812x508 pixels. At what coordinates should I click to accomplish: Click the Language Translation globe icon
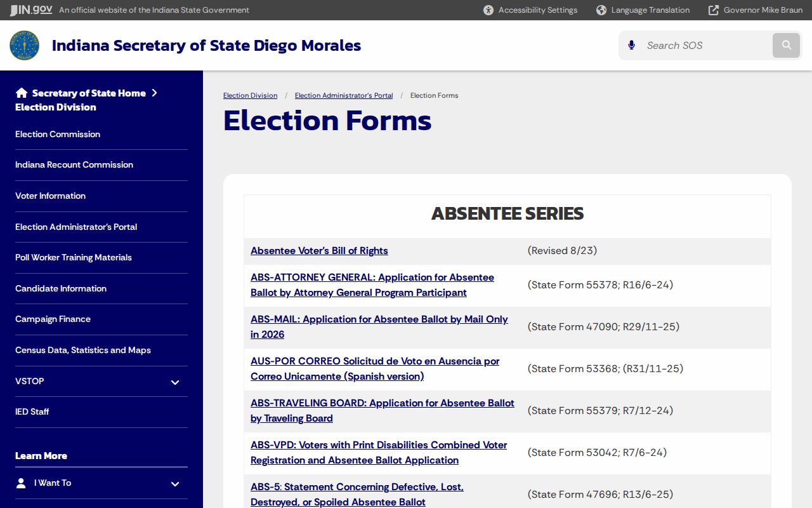[601, 10]
